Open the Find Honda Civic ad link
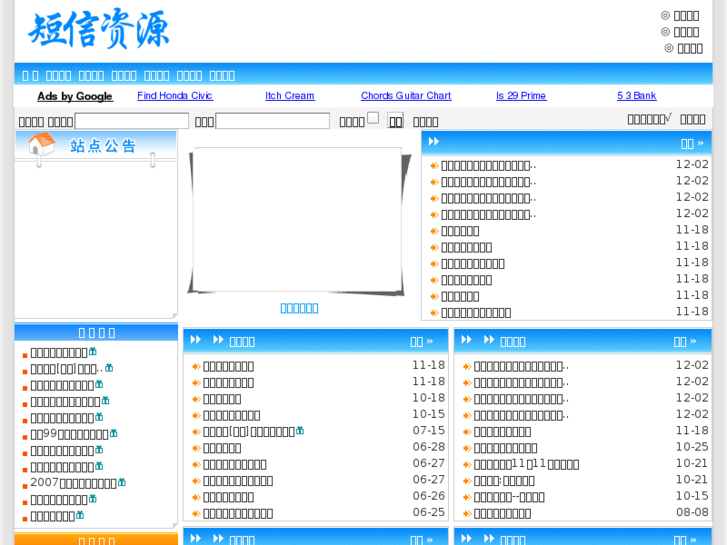The image size is (727, 545). pos(175,96)
